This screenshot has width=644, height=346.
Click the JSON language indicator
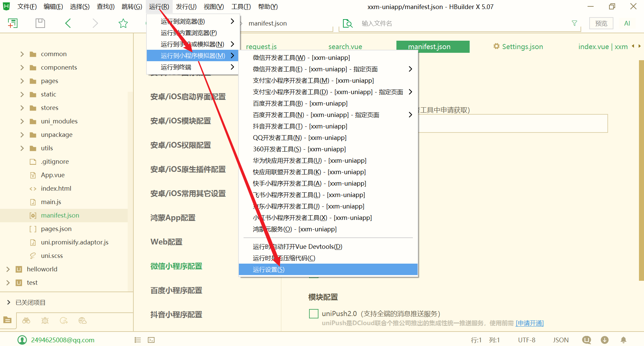pos(561,340)
